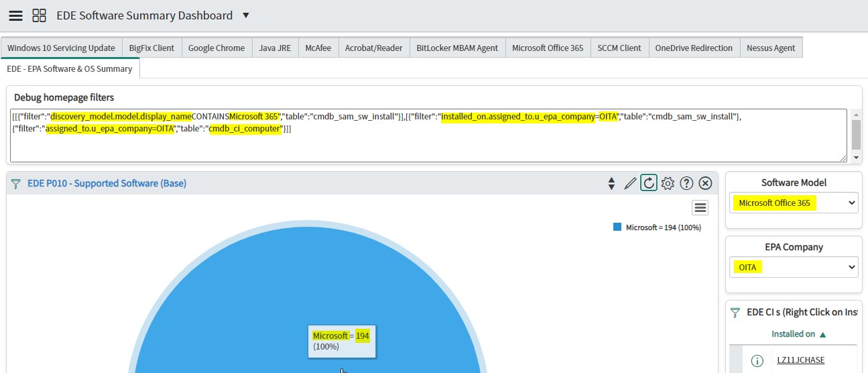
Task: Expand the dashboard title dropdown arrow
Action: tap(245, 15)
